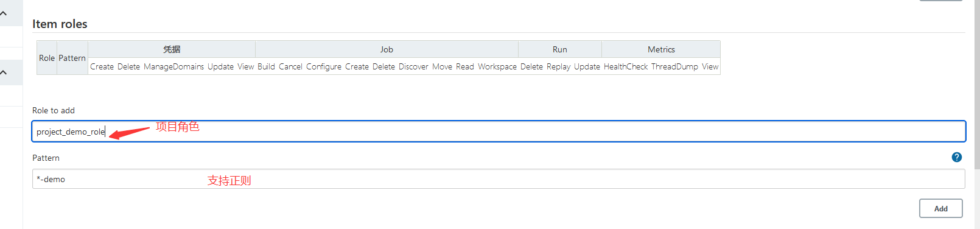Click the Add button

coord(940,208)
